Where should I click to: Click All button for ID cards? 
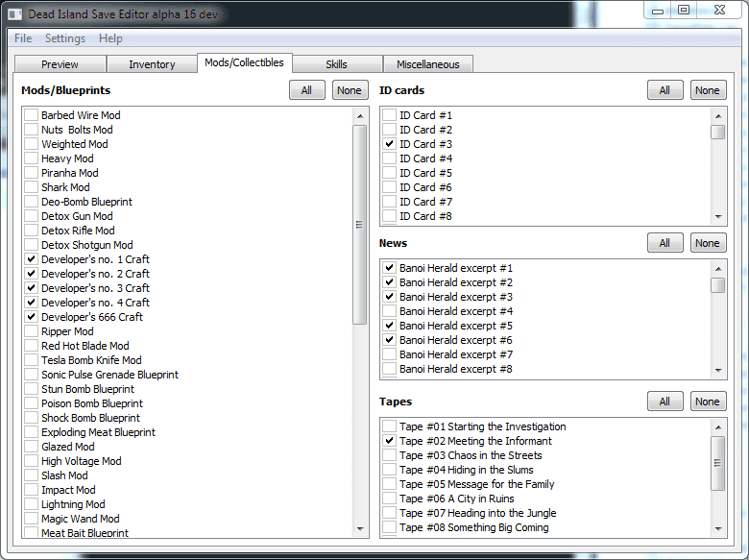coord(664,90)
